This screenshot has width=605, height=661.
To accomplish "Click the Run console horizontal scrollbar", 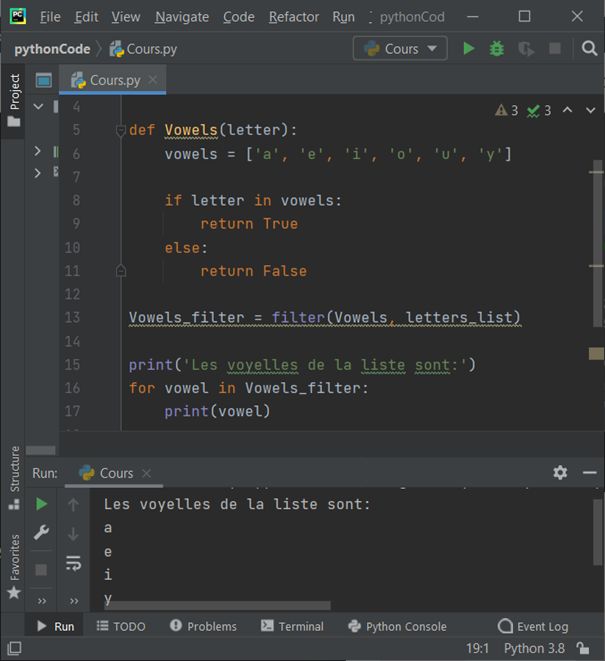I will point(218,606).
